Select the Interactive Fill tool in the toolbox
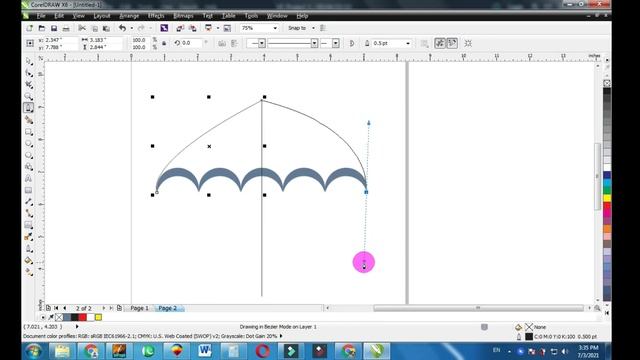The image size is (640, 360). tap(29, 272)
